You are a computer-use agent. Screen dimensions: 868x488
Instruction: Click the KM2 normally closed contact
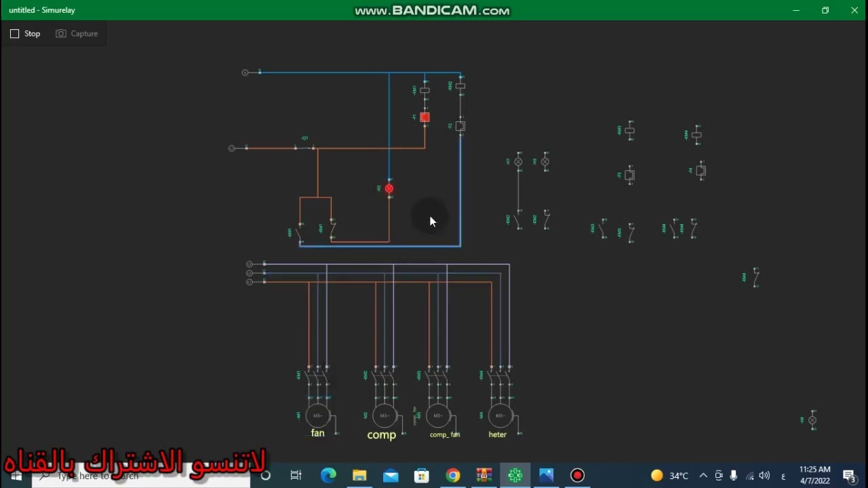point(546,219)
